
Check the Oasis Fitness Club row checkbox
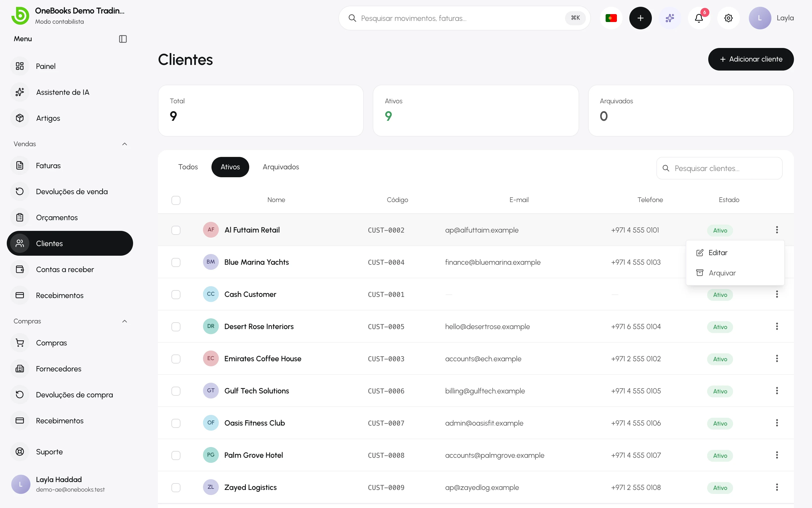point(176,423)
